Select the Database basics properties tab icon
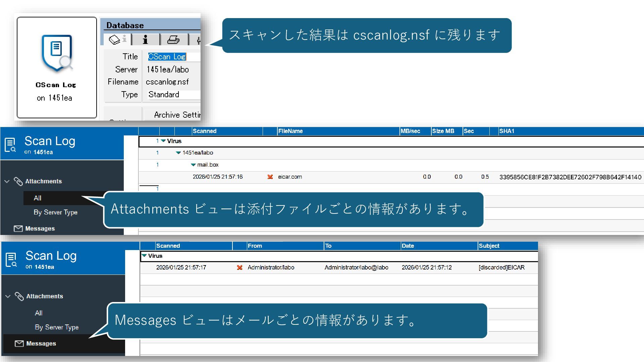 point(115,40)
